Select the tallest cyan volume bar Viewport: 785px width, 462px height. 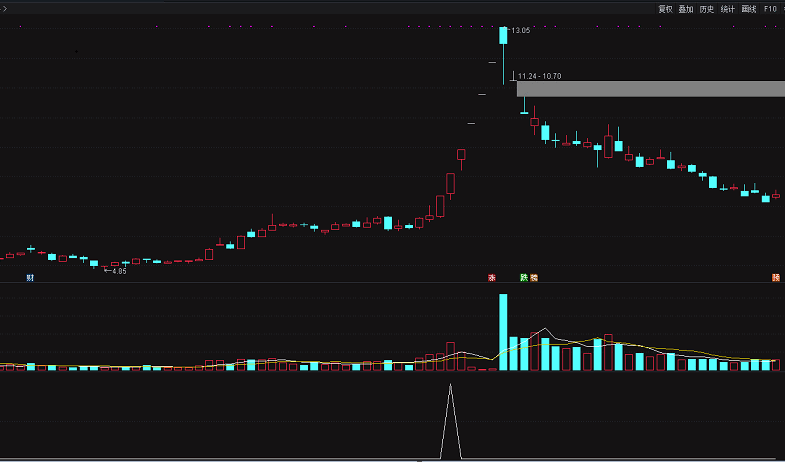pos(503,332)
